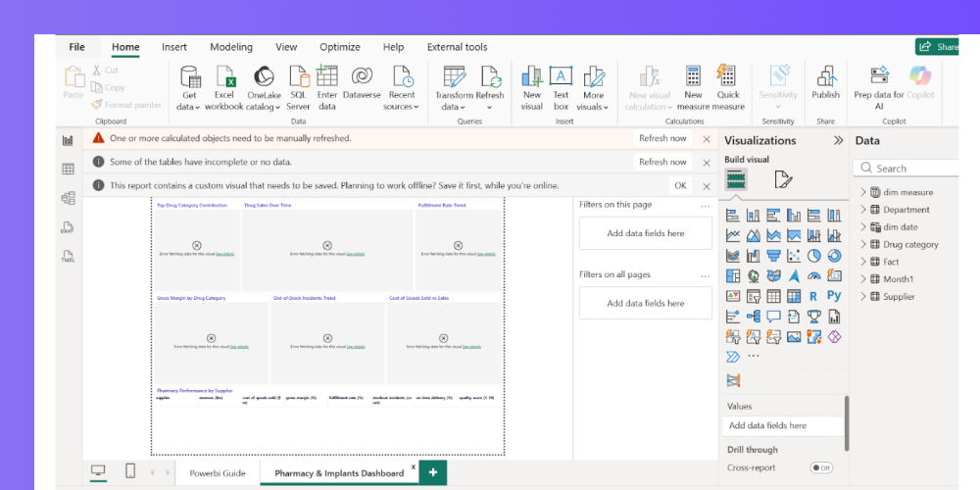Open DAX query view in sidebar

click(x=68, y=227)
